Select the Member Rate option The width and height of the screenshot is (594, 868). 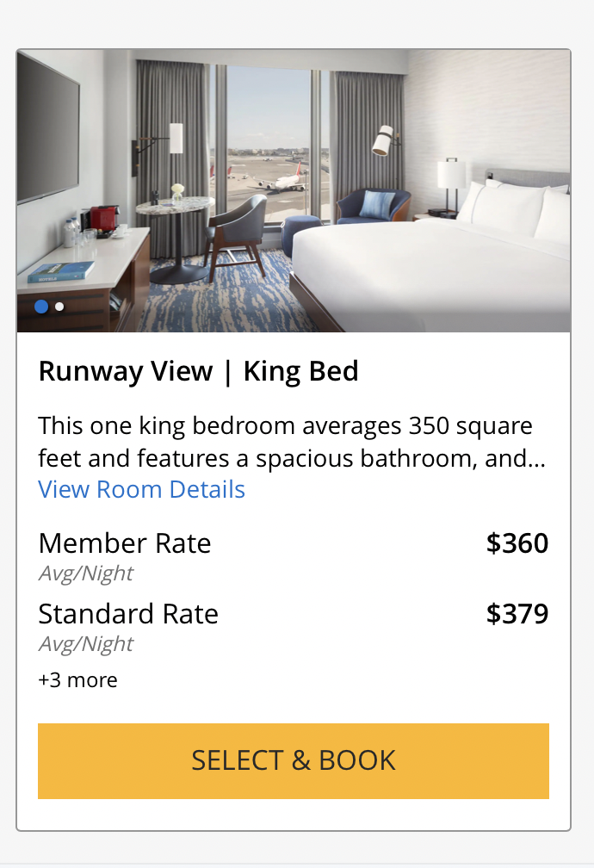125,543
